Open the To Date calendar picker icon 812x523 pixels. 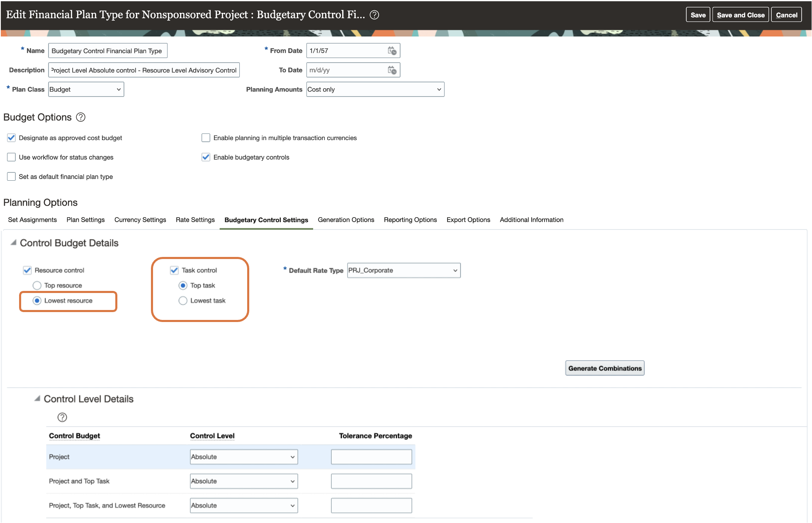[392, 70]
